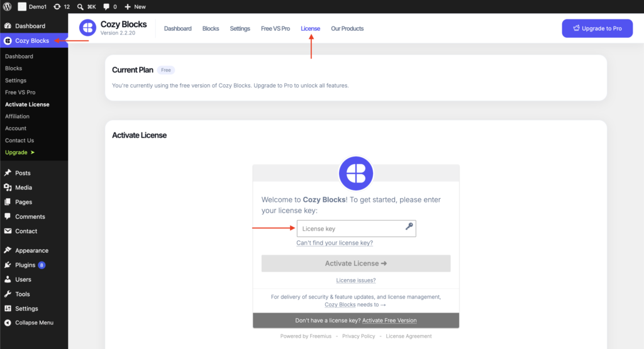The width and height of the screenshot is (644, 349).
Task: Switch to the Settings header tab
Action: [x=240, y=28]
